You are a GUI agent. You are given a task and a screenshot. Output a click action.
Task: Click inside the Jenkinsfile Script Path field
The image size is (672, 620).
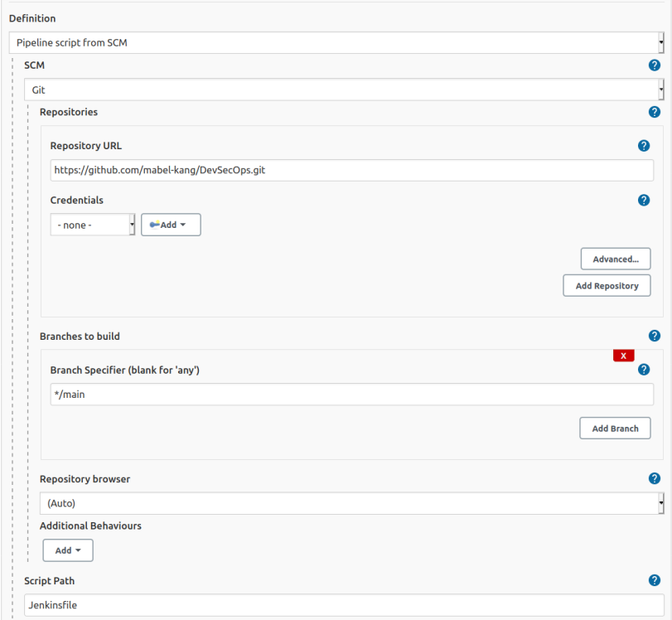[340, 605]
